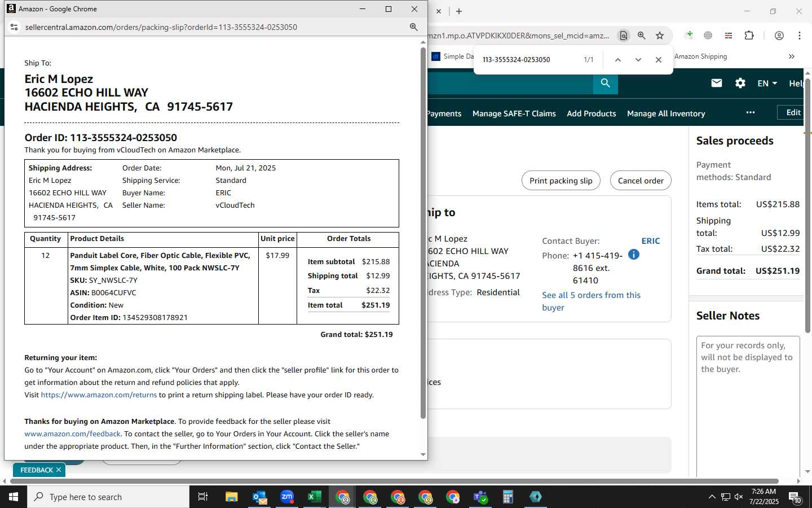Image resolution: width=812 pixels, height=508 pixels.
Task: Open Zoom from the taskbar
Action: click(x=287, y=497)
